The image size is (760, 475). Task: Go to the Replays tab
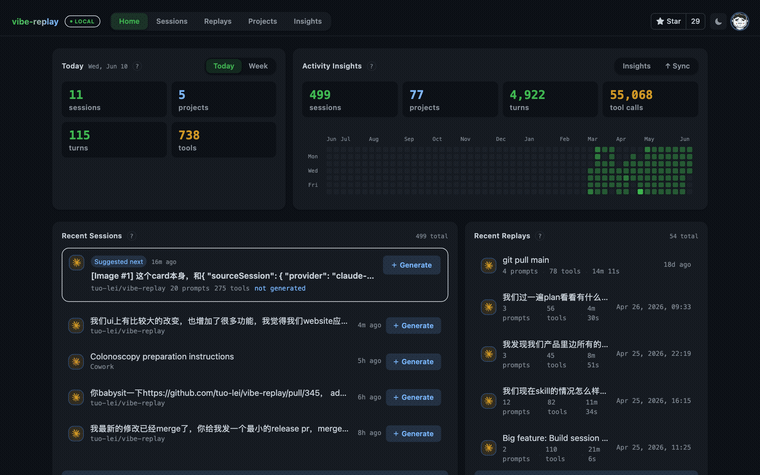[x=218, y=21]
